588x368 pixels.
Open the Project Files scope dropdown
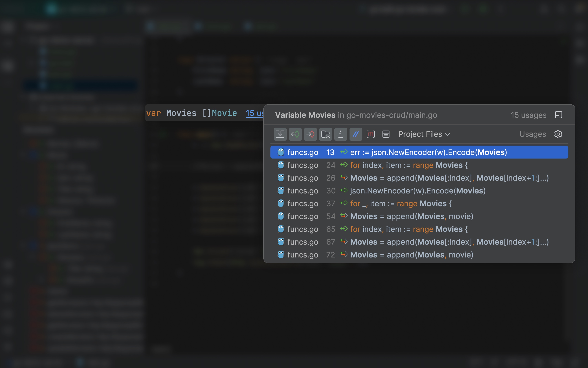click(423, 134)
